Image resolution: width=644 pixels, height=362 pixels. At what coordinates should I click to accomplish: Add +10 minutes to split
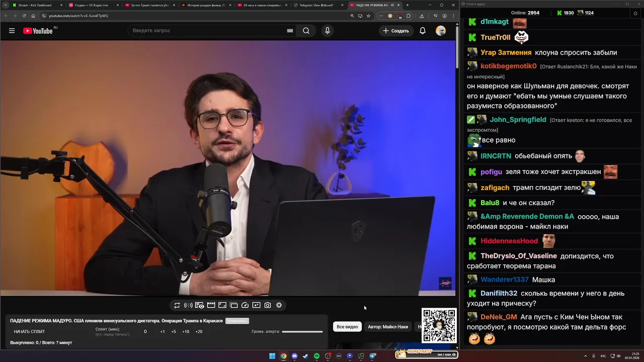[x=186, y=332]
